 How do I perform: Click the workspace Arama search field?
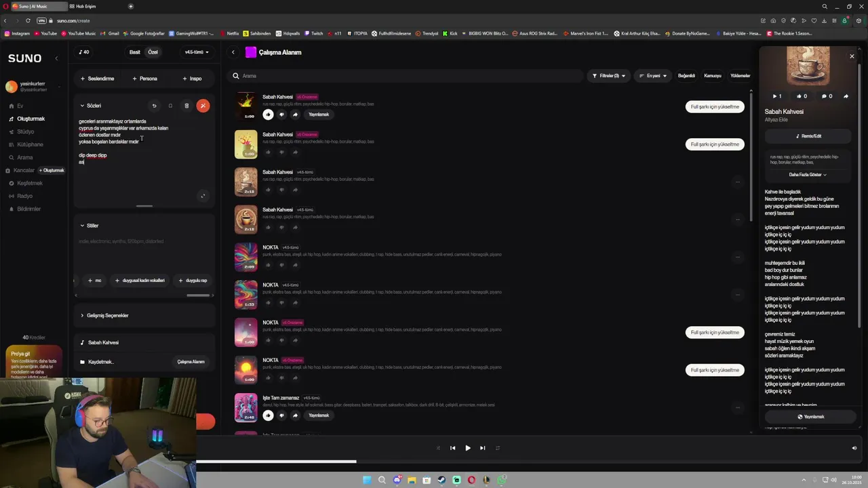click(407, 76)
